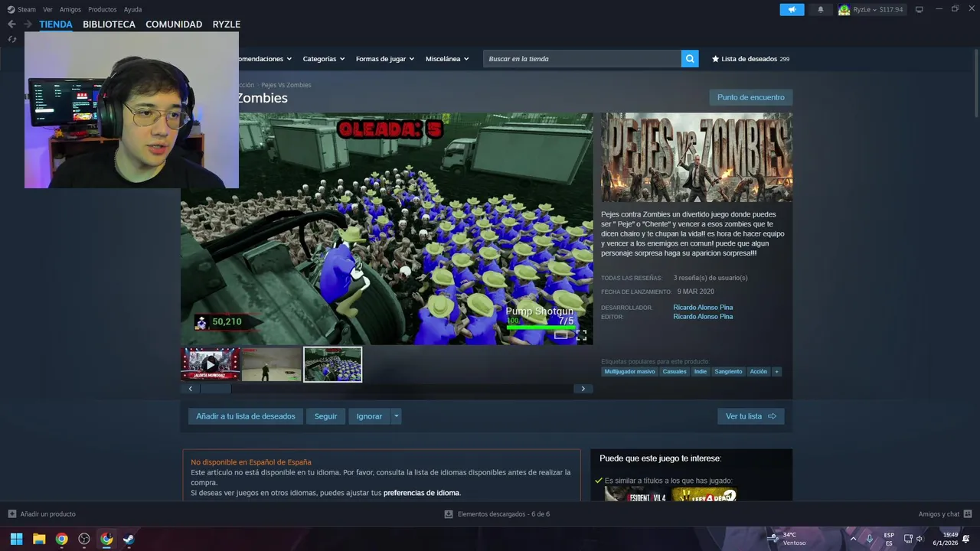
Task: Reload the page with refresh icon
Action: (12, 39)
